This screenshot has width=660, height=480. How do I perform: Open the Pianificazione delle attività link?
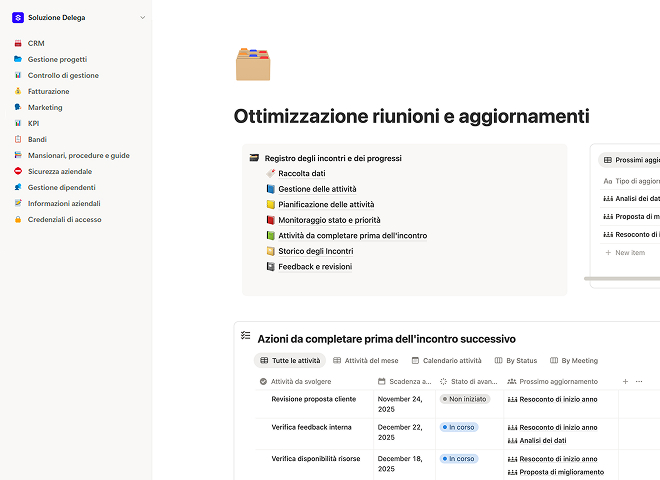(x=326, y=205)
